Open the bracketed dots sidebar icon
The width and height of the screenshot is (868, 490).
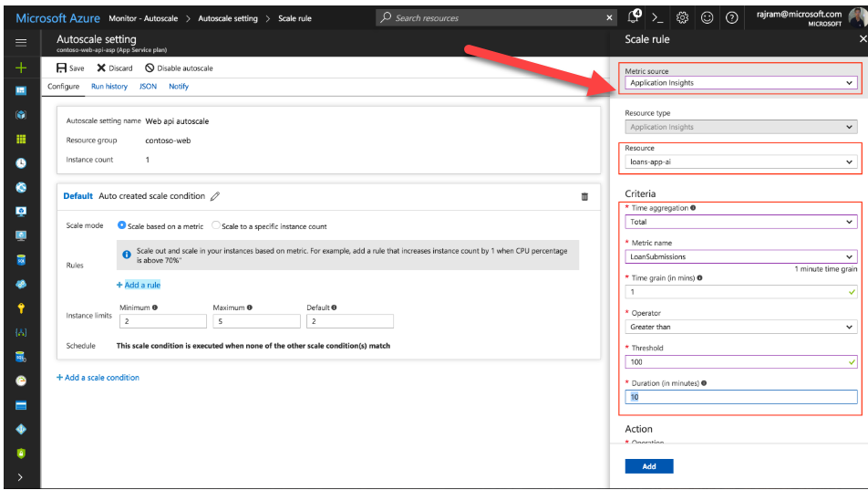click(x=21, y=332)
